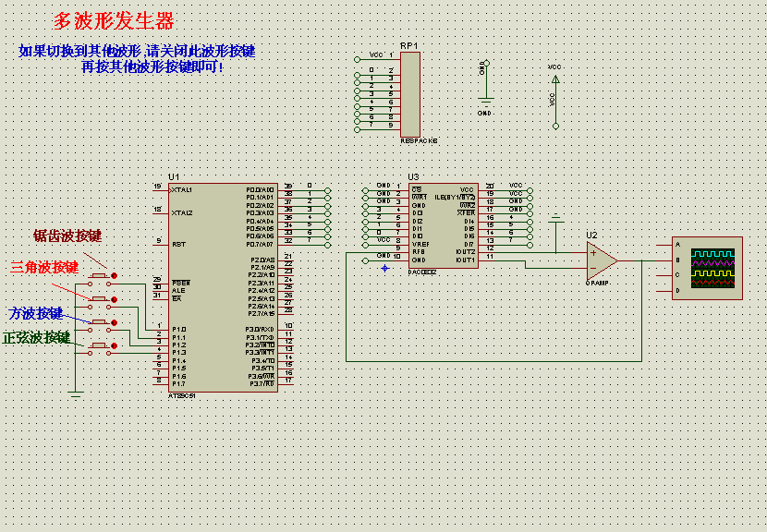Click the U3 reference label
Screen dimensions: 767x532
[x=413, y=177]
